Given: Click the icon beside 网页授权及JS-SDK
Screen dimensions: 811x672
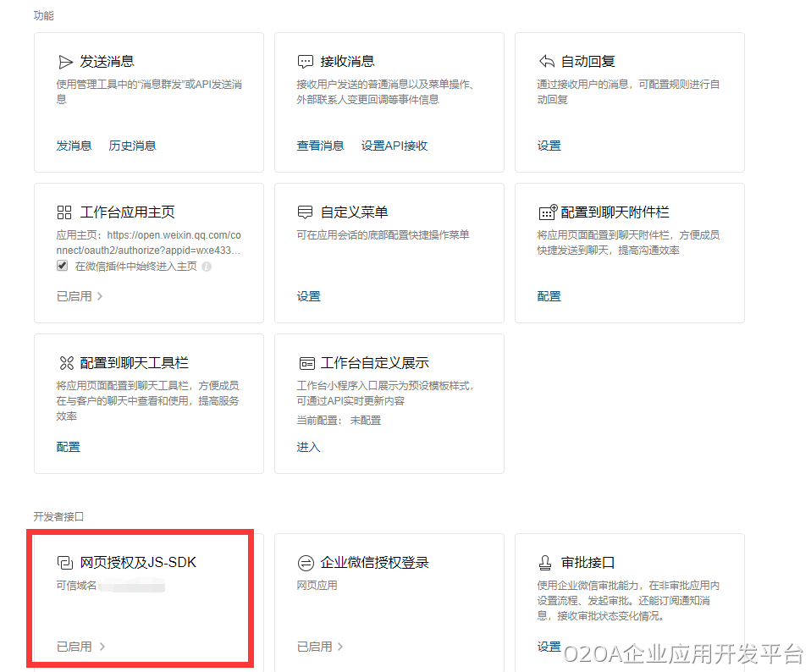Looking at the screenshot, I should (65, 563).
